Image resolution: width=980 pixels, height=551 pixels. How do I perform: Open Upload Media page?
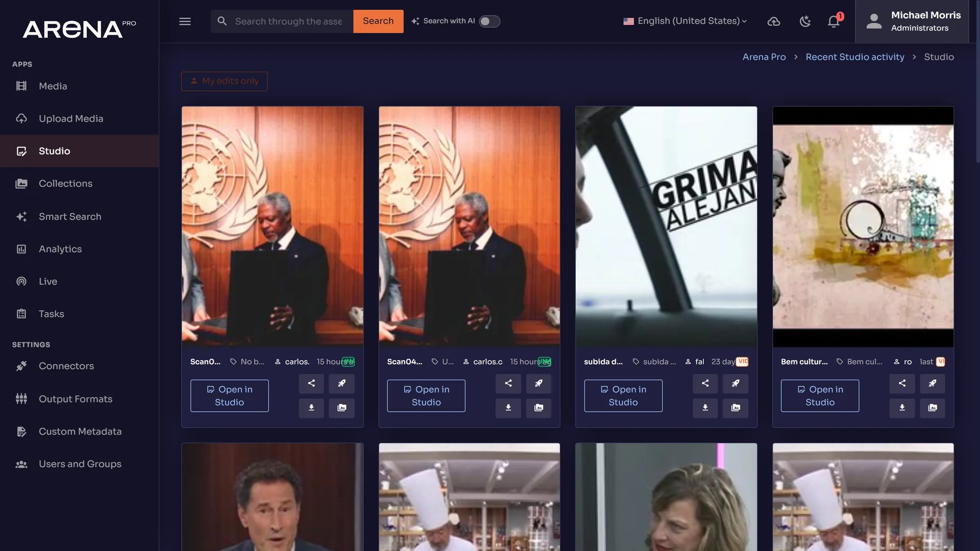click(79, 119)
